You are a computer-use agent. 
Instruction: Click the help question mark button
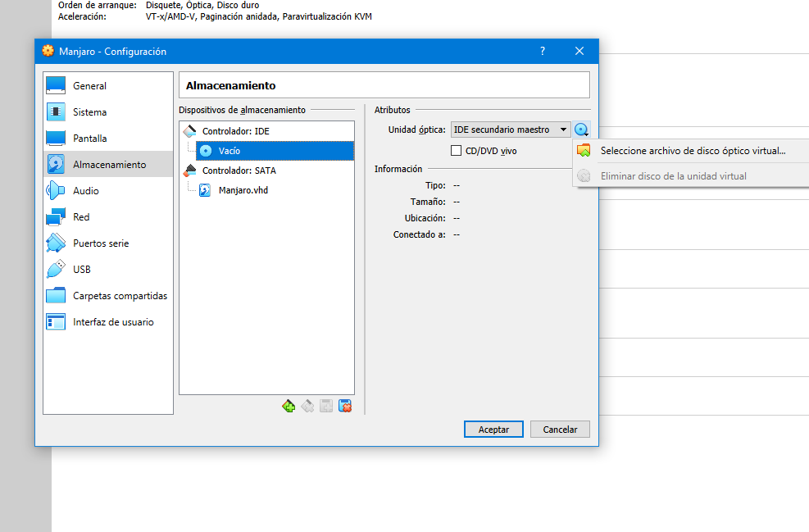[x=543, y=51]
